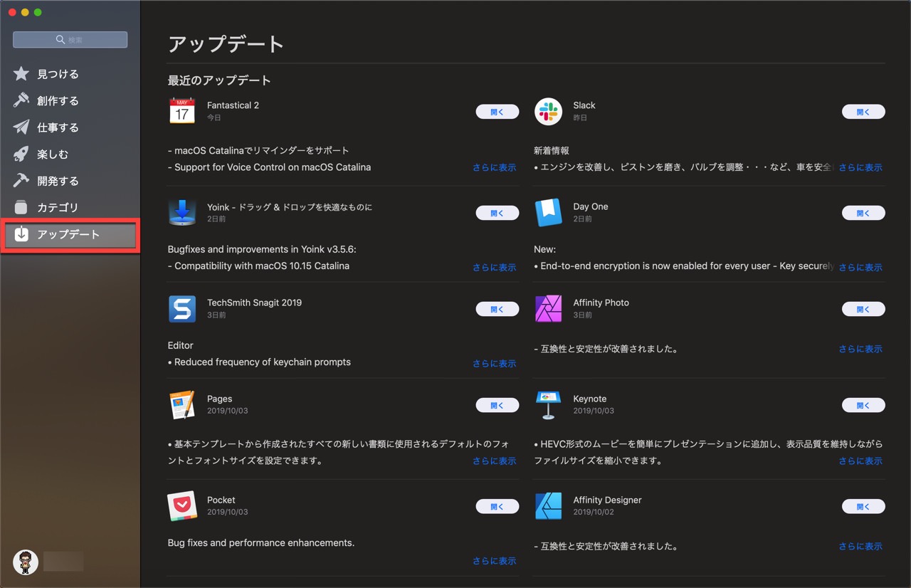Click the magnifying glass in search field
Viewport: 911px width, 588px height.
tap(61, 40)
